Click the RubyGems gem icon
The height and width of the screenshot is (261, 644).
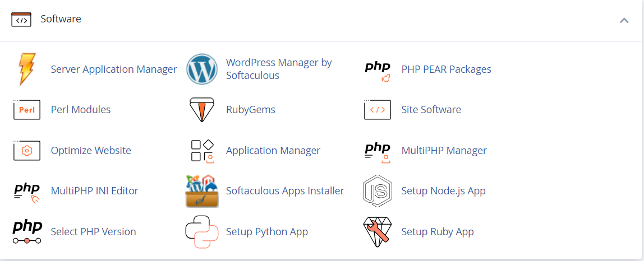tap(201, 110)
